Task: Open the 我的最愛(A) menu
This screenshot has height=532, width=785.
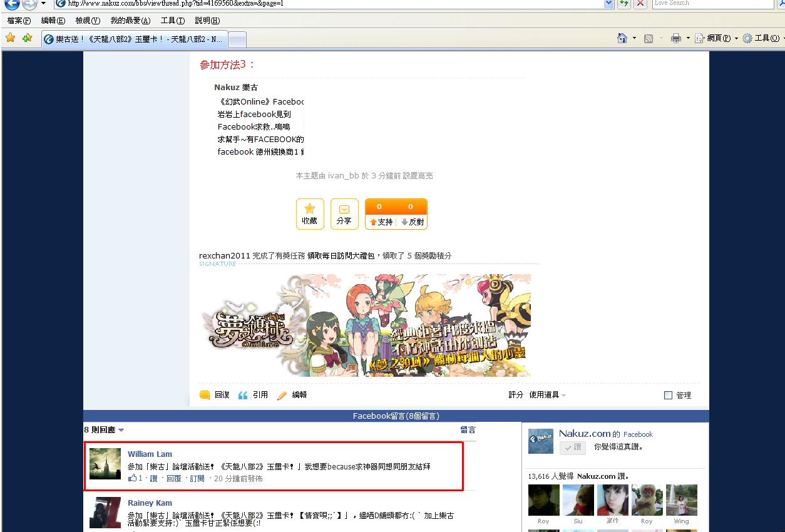Action: (130, 21)
